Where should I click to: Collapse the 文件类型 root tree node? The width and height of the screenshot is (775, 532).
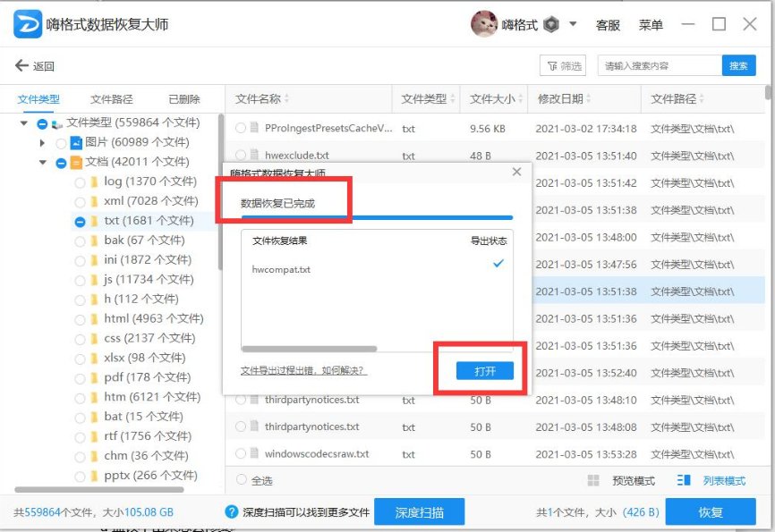(24, 123)
